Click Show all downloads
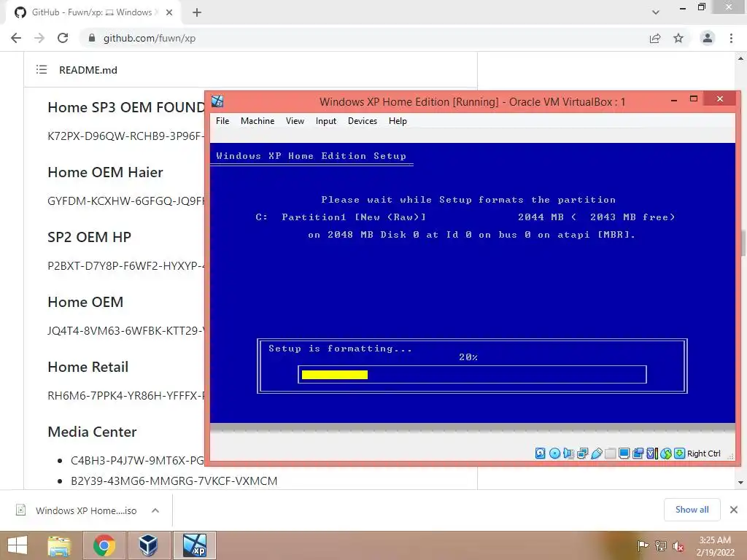Viewport: 747px width, 560px height. point(692,510)
